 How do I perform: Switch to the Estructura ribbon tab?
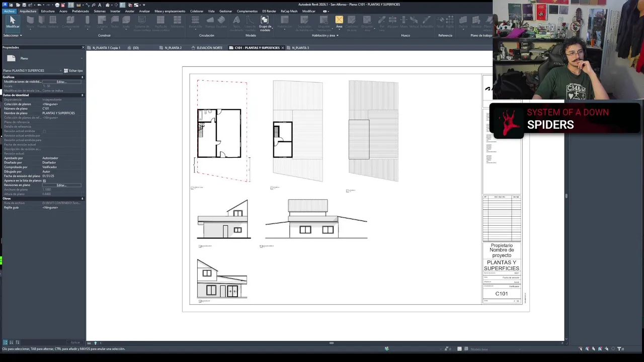(x=48, y=11)
